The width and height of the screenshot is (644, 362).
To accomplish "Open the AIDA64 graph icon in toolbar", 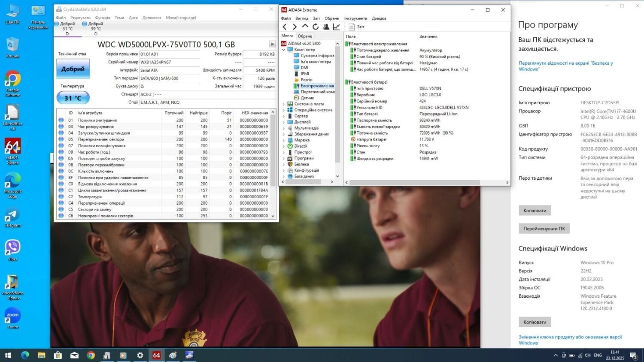I will (337, 27).
